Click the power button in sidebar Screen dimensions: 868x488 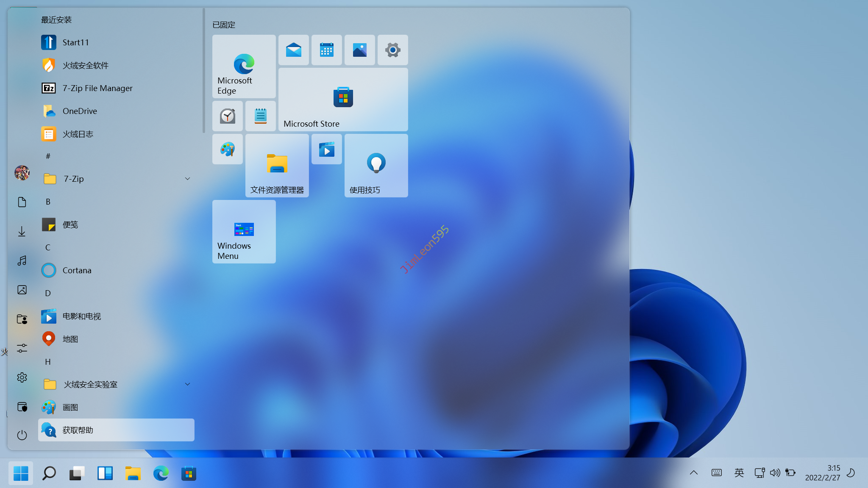(x=22, y=435)
